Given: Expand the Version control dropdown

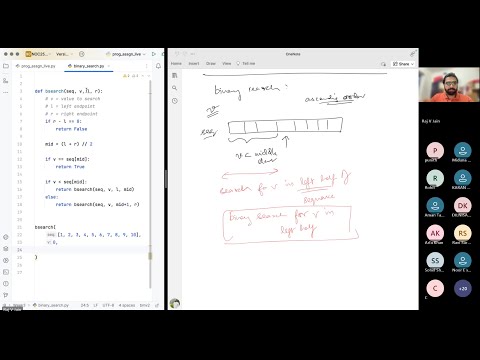Looking at the screenshot, I should (x=64, y=54).
